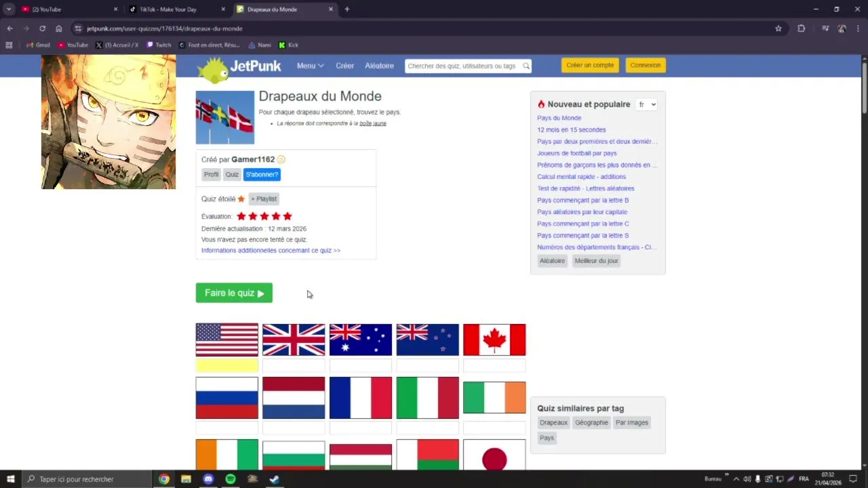Open the Aléatoire navigation item
The width and height of the screenshot is (868, 488).
(x=379, y=66)
